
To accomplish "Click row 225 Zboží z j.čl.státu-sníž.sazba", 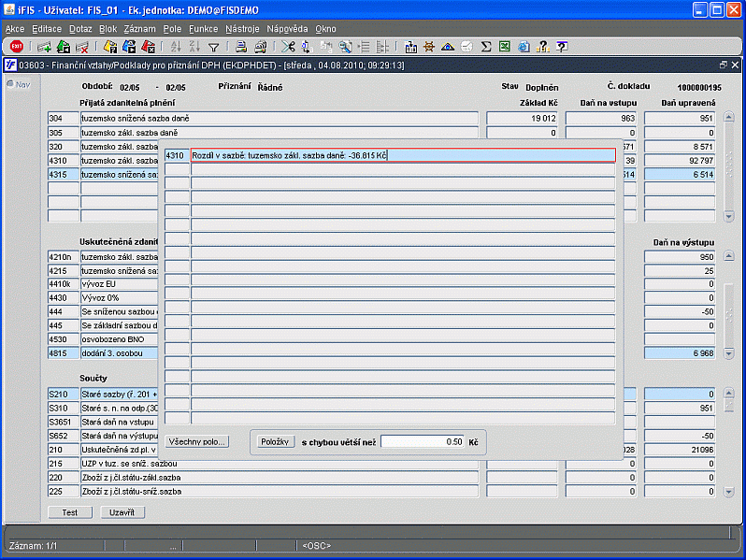I will click(x=263, y=491).
